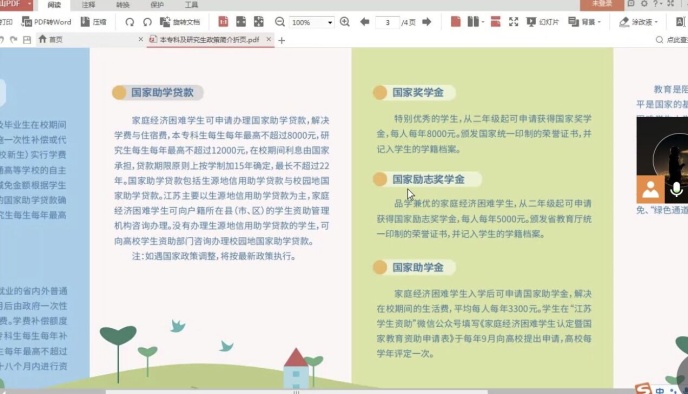Go to the next page arrow
The height and width of the screenshot is (394, 688).
point(426,21)
